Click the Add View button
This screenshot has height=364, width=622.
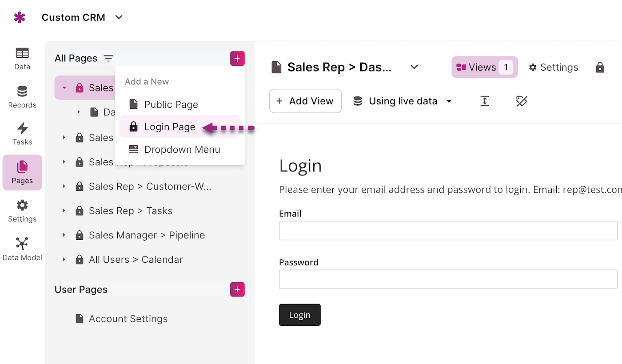(305, 101)
